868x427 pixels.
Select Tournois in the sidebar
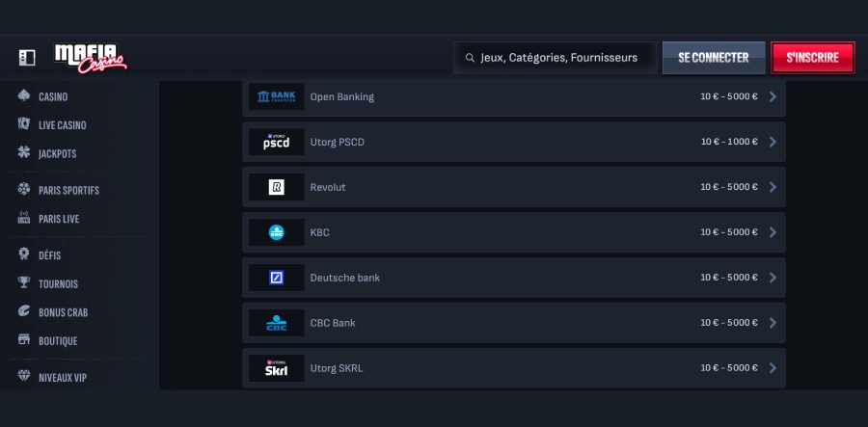pos(58,284)
